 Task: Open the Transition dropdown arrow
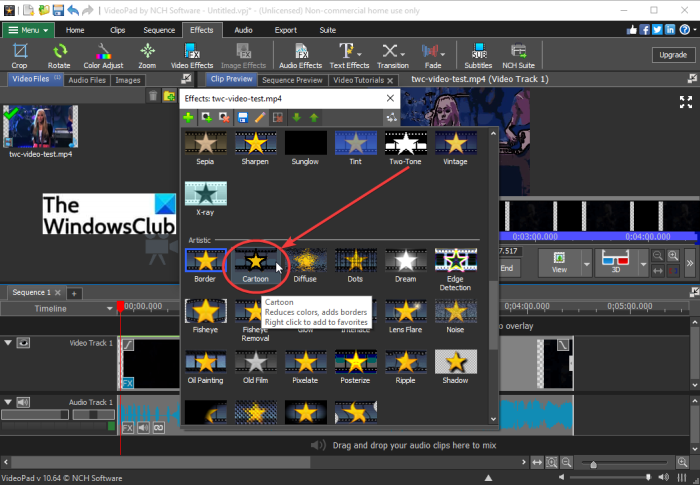(x=403, y=54)
